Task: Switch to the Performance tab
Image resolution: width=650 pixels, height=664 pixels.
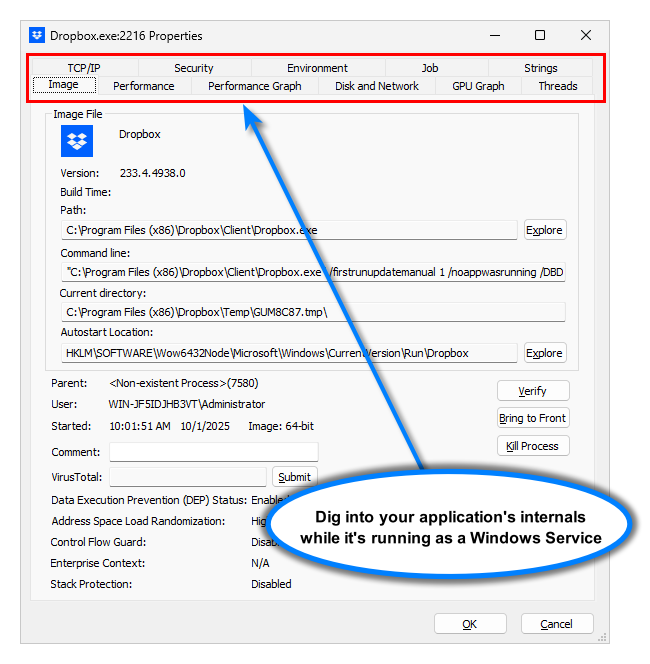Action: coord(143,86)
